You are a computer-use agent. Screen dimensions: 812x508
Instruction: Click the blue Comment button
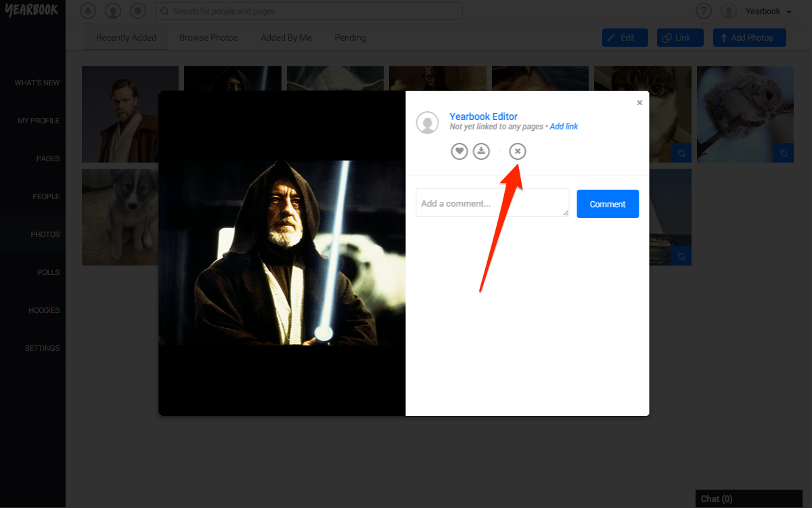(608, 204)
